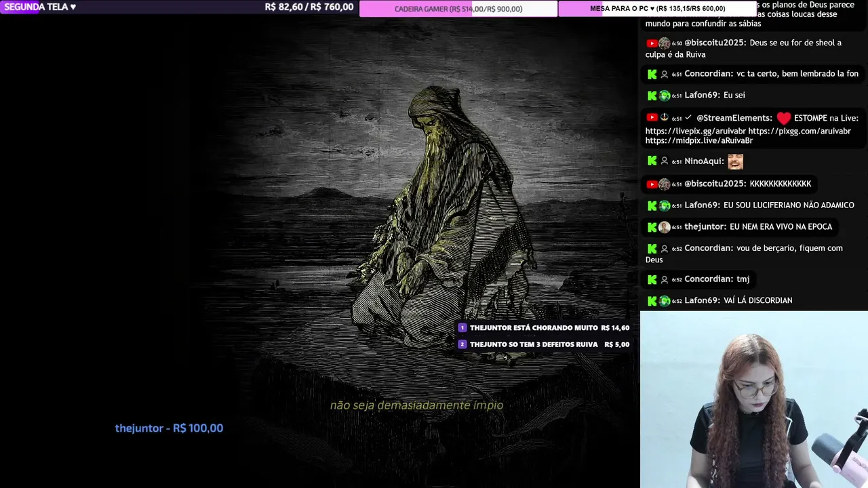Click the Kick icon beside "vou de berçario" message

(x=652, y=249)
